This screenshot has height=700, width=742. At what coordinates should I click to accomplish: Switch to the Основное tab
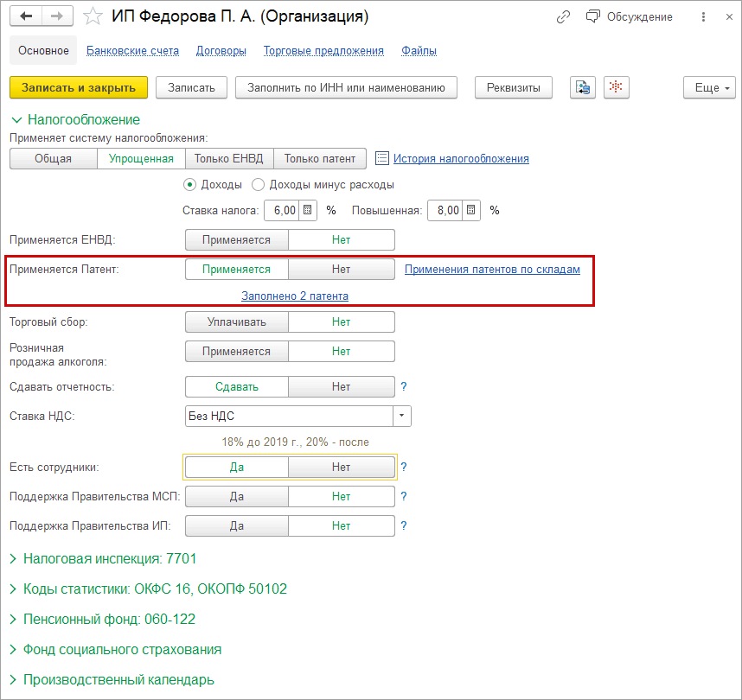[43, 51]
